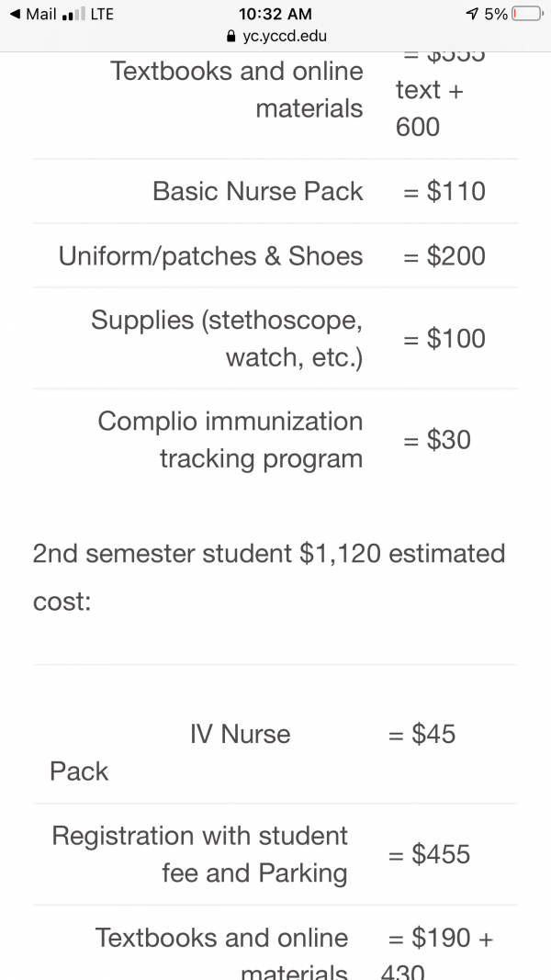Tap the 5% battery percentage text
The height and width of the screenshot is (980, 551).
click(496, 15)
